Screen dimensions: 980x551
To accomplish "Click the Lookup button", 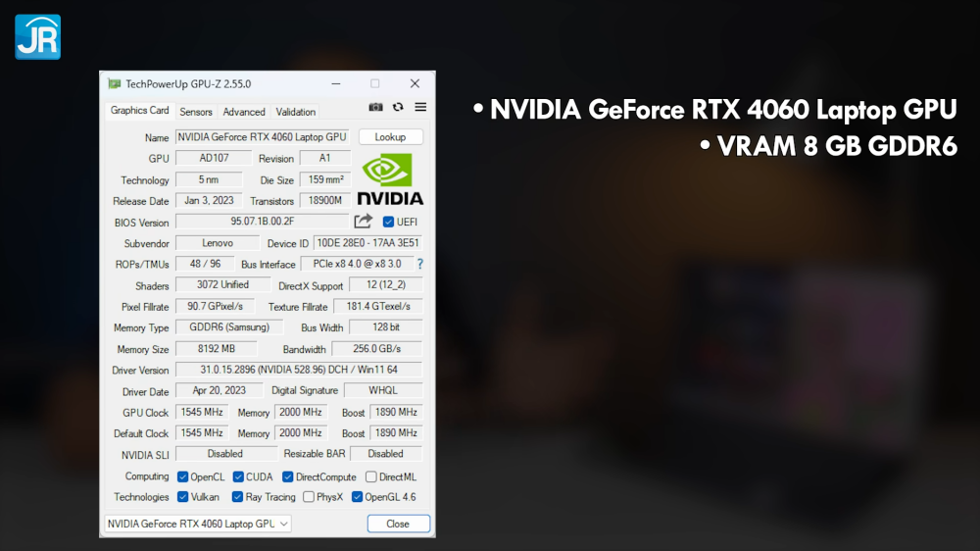I will coord(391,137).
